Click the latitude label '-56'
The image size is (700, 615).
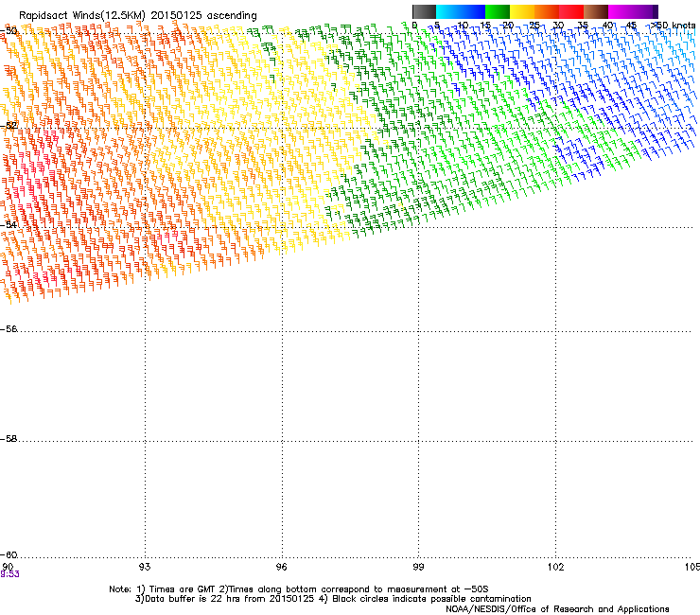(x=9, y=328)
